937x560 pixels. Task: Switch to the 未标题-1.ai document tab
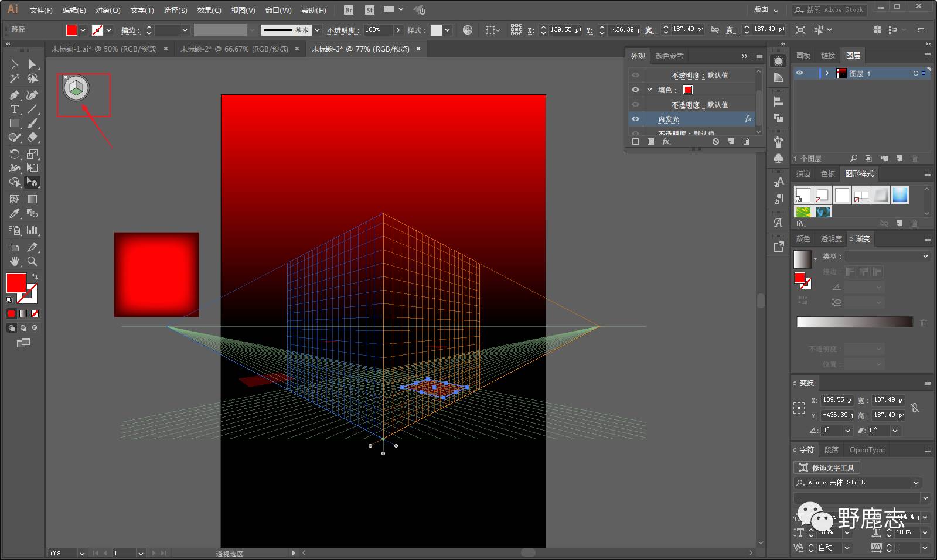(104, 49)
